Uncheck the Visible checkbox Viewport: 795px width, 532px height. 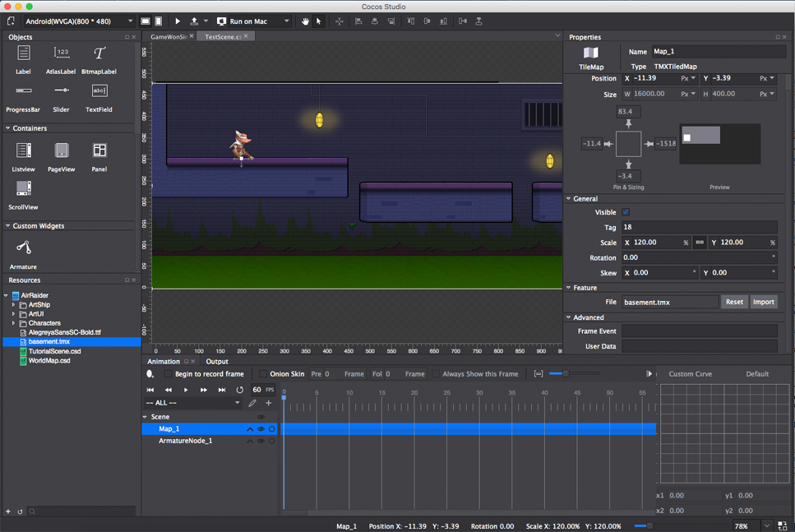pyautogui.click(x=626, y=212)
